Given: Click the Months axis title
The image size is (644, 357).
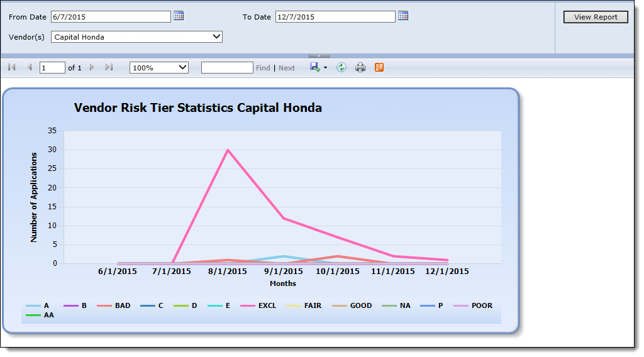Looking at the screenshot, I should (283, 283).
